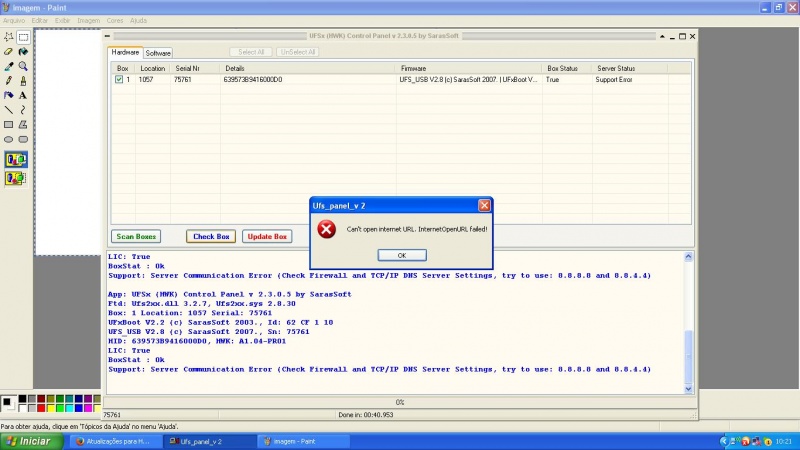The image size is (800, 450).
Task: Choose the opaque selection mode option
Action: (x=16, y=160)
